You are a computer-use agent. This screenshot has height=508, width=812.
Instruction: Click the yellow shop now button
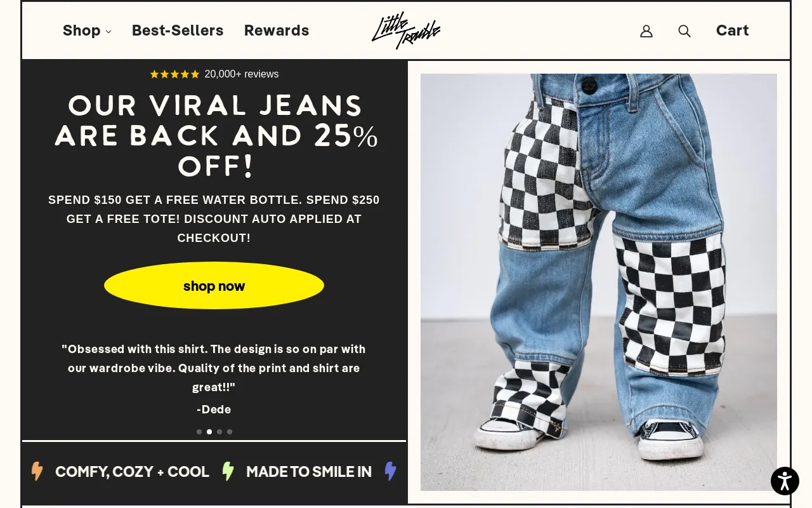coord(214,286)
